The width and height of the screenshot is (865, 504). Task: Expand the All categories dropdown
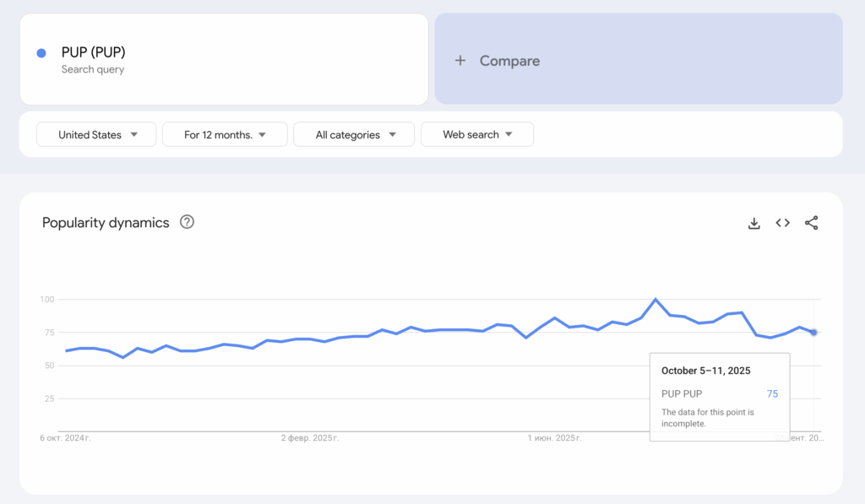point(354,134)
